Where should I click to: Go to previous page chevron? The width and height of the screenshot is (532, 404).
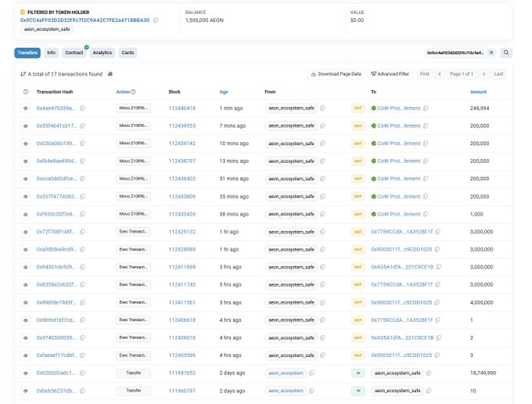pyautogui.click(x=440, y=74)
